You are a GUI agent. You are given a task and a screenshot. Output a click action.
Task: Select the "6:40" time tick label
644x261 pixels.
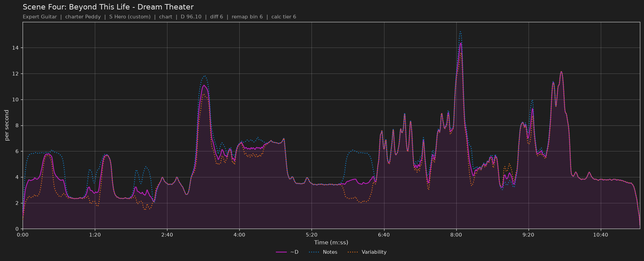384,235
